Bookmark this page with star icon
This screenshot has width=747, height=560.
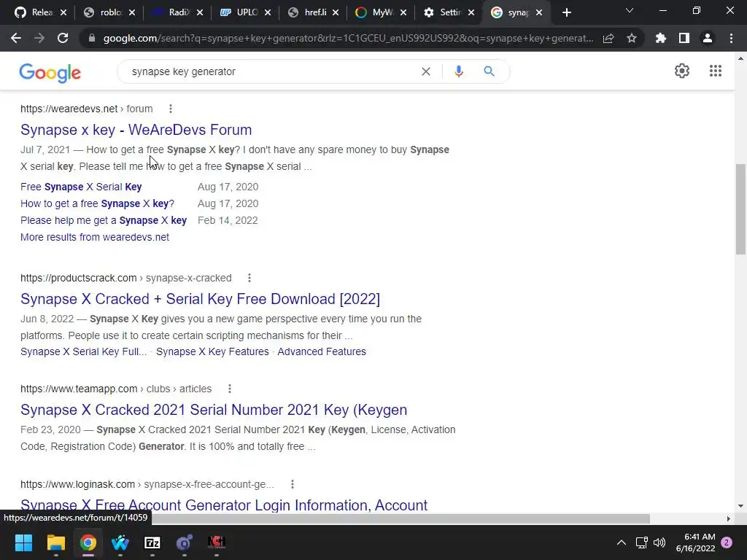point(632,38)
